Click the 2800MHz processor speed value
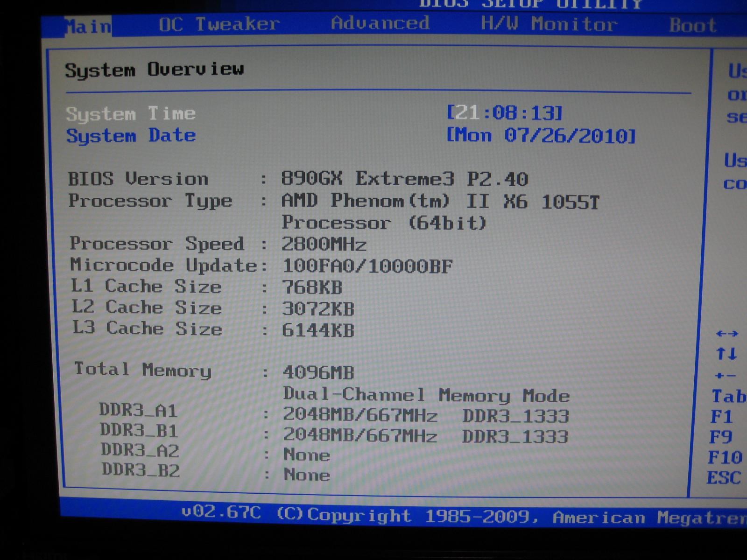 (324, 244)
